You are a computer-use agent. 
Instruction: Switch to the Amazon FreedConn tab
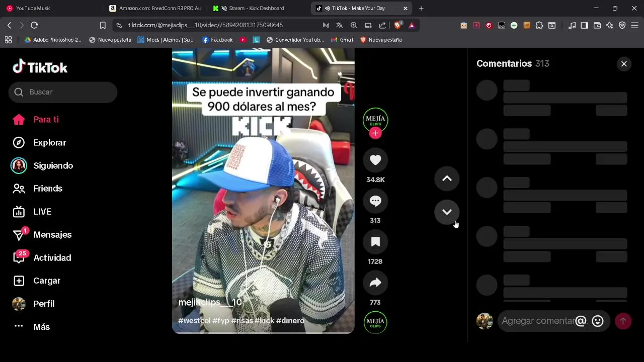pyautogui.click(x=156, y=8)
